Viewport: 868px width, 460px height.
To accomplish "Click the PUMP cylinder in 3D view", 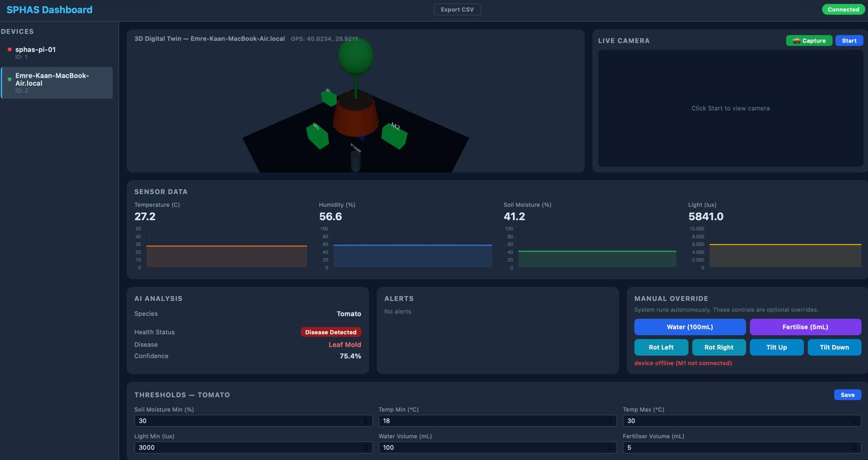I will point(355,161).
